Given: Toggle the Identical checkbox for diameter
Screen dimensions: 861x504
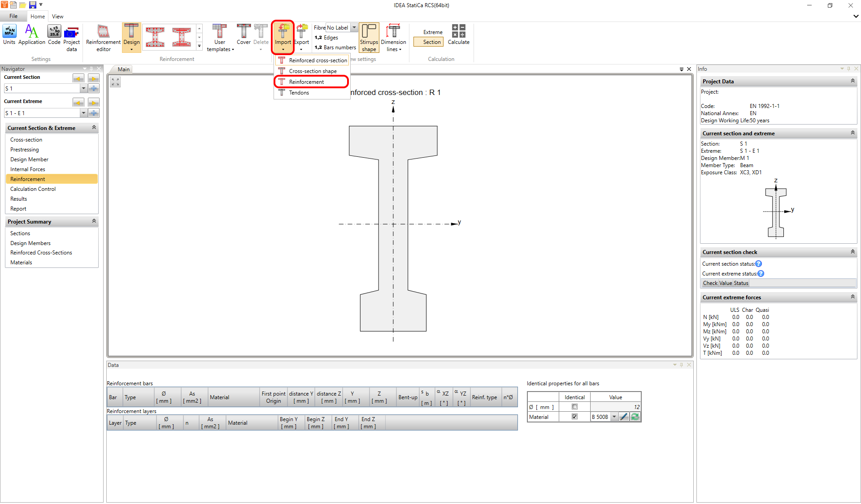Looking at the screenshot, I should 574,407.
